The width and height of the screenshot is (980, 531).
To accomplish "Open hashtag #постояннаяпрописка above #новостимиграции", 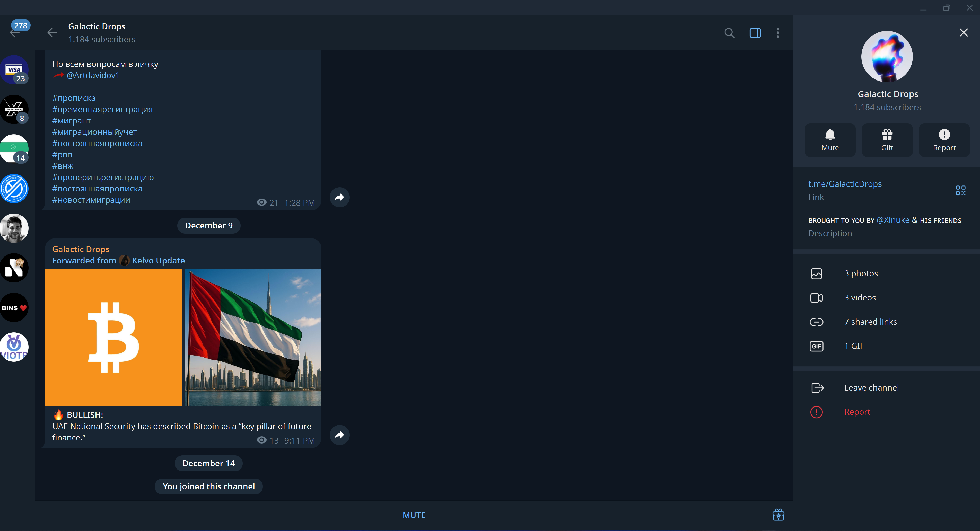I will click(x=97, y=189).
